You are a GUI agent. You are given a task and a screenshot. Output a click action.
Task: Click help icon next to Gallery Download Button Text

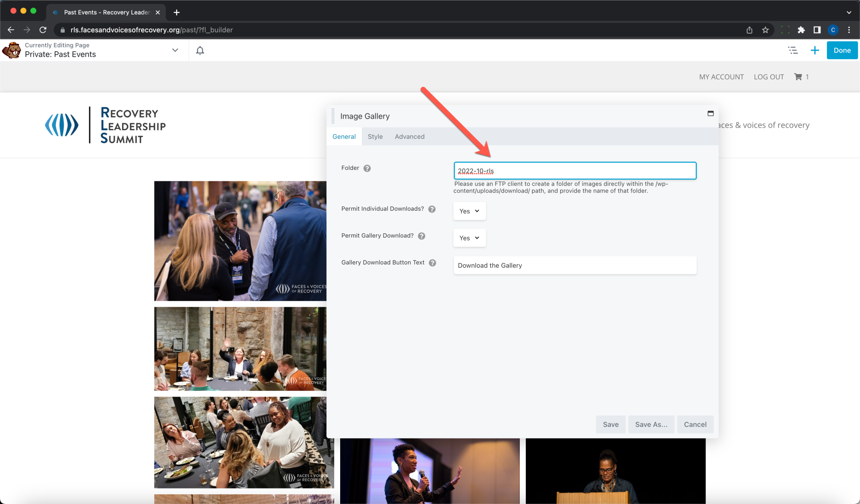pos(433,263)
